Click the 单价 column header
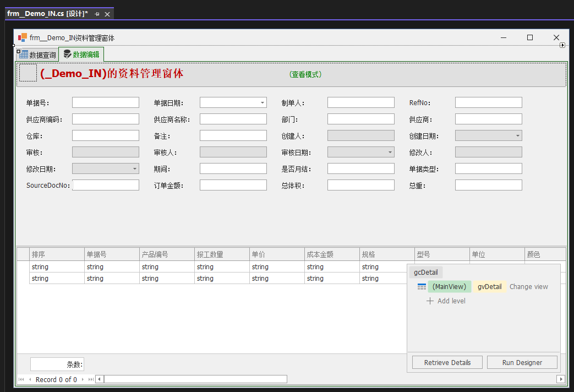The width and height of the screenshot is (574, 392). pyautogui.click(x=277, y=254)
